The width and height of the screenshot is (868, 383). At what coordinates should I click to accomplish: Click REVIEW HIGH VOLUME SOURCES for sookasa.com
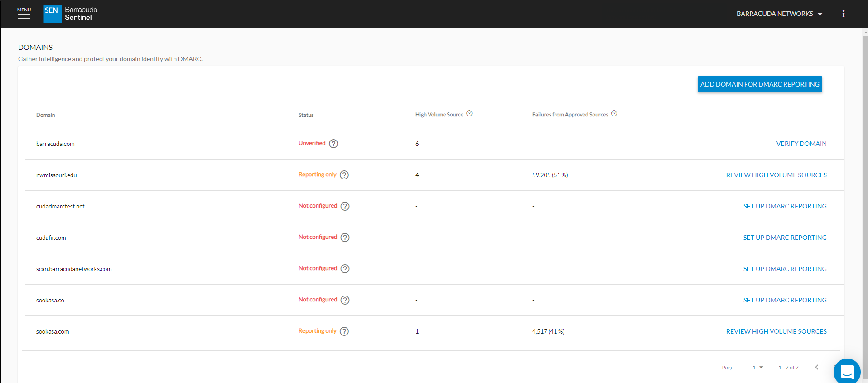(x=776, y=331)
